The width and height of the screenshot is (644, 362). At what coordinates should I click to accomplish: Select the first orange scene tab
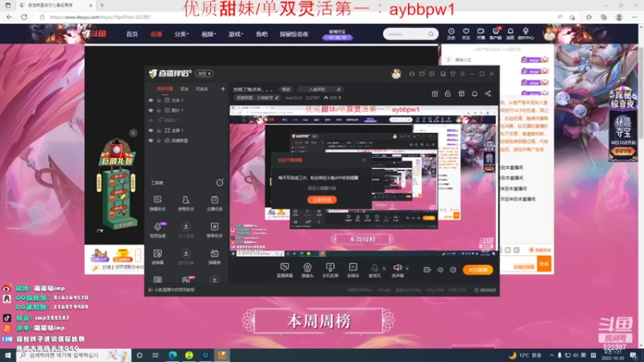pos(165,88)
